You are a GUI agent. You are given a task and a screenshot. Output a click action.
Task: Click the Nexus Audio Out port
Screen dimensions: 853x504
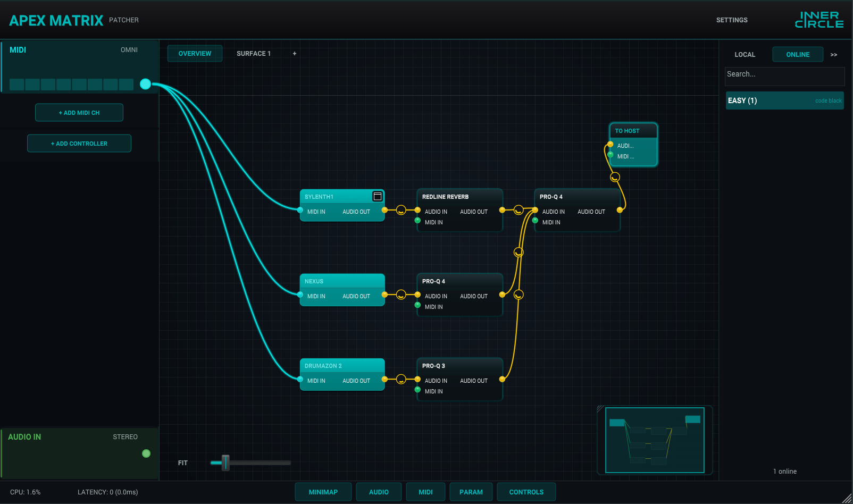pos(384,295)
